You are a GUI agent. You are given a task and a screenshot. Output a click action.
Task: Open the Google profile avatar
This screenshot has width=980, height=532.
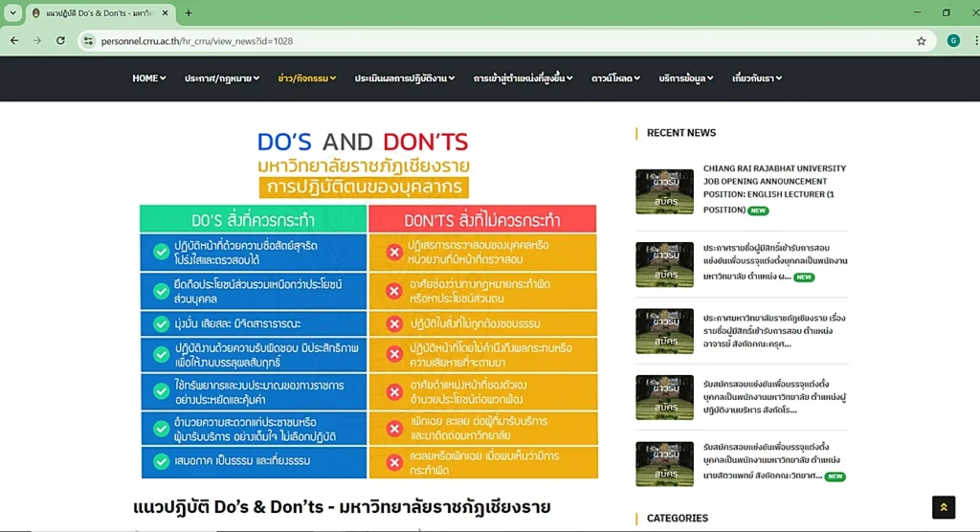pyautogui.click(x=953, y=40)
